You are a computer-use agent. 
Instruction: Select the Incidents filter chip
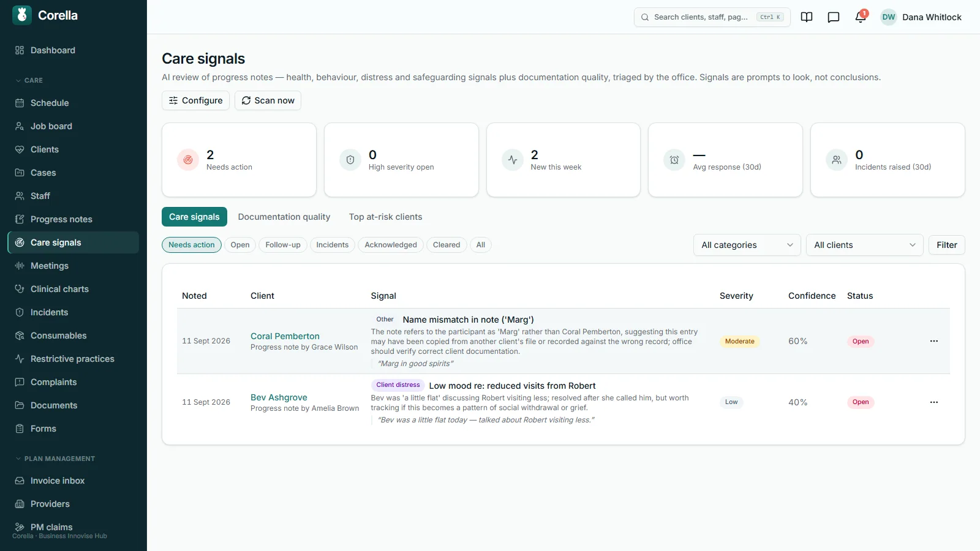coord(333,245)
